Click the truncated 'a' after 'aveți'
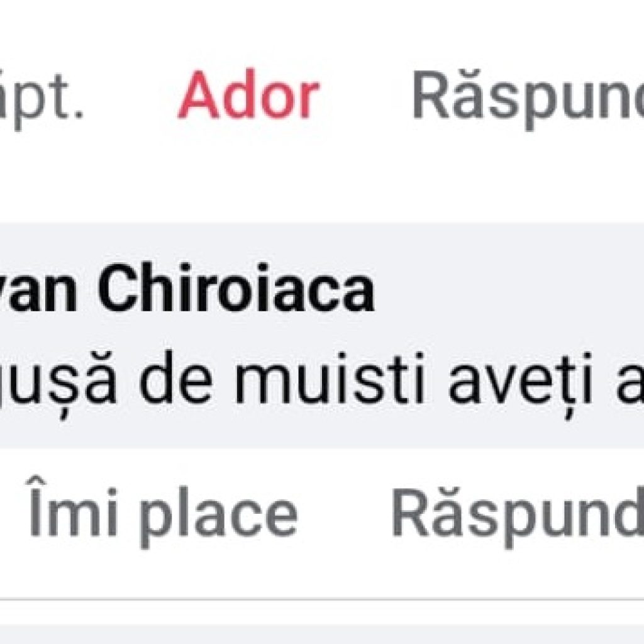644x644 pixels. tap(629, 384)
